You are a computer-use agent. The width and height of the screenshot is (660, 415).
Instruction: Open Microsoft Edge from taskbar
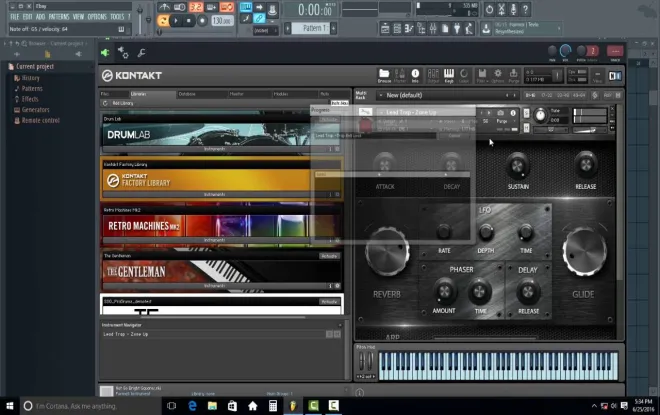click(192, 406)
